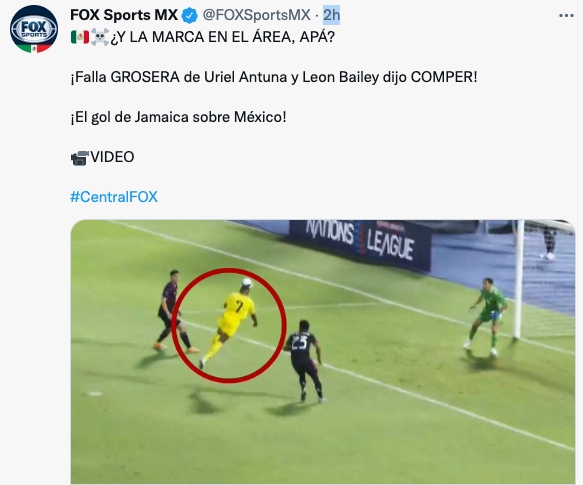Click the Mexico flag emoji in tweet
The image size is (583, 485).
click(80, 37)
